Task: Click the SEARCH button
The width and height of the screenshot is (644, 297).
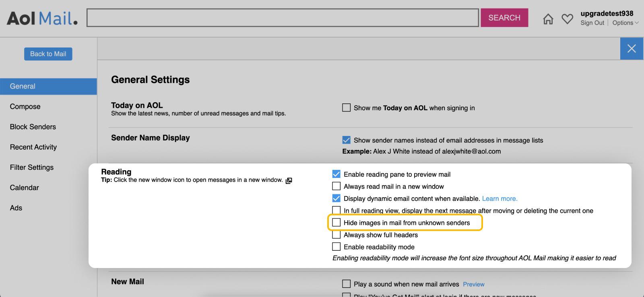Action: click(x=504, y=18)
